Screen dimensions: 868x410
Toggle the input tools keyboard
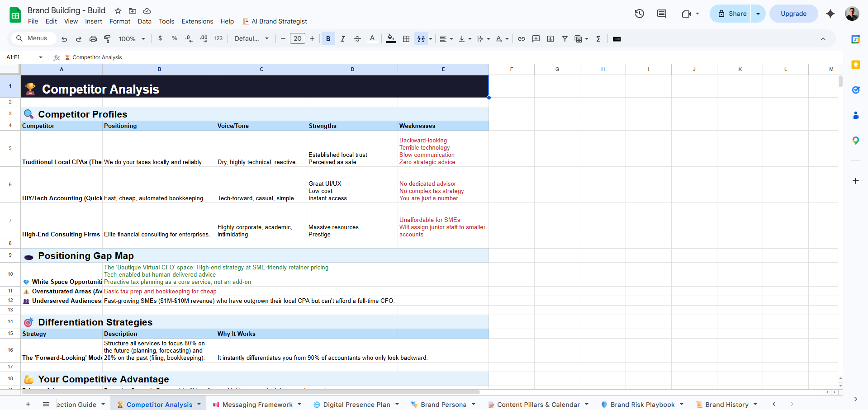(x=617, y=39)
